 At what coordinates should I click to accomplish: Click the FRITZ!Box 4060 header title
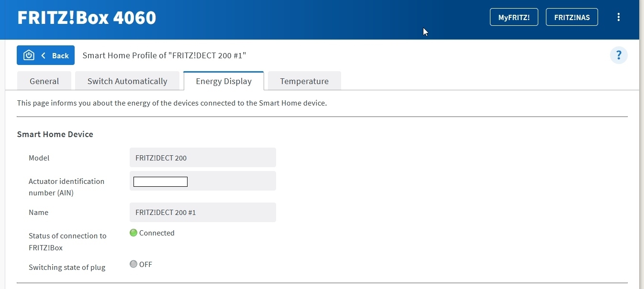87,18
